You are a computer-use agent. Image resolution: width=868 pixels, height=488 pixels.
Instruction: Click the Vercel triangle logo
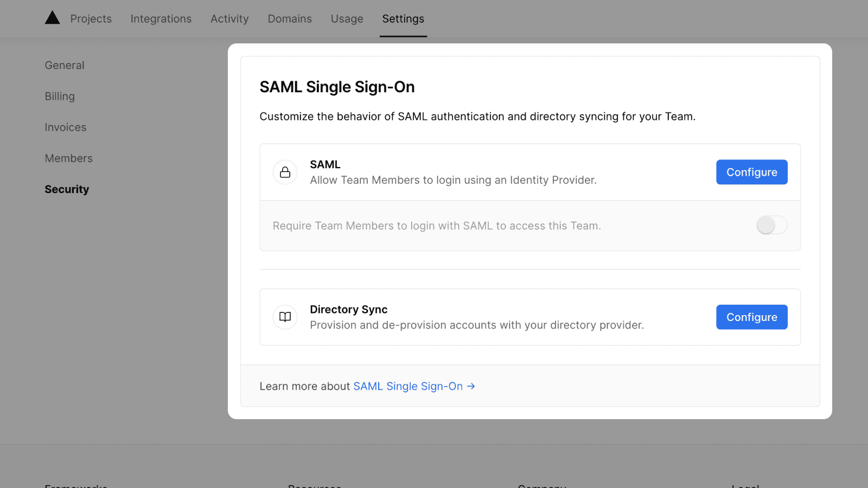tap(52, 18)
